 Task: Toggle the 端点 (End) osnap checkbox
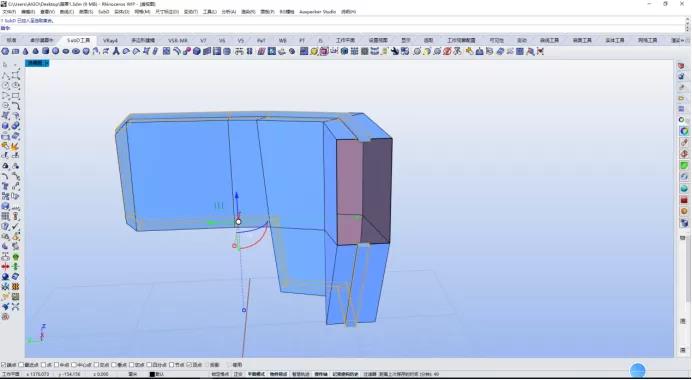pyautogui.click(x=4, y=365)
